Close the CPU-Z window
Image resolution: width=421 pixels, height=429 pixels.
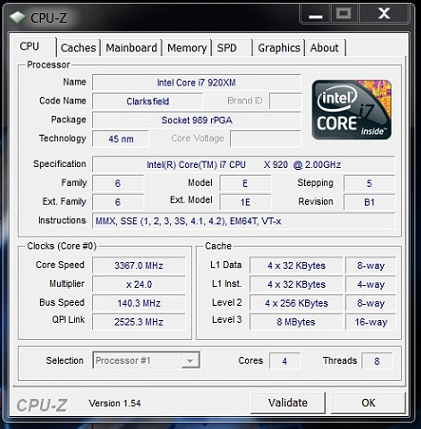tap(384, 14)
